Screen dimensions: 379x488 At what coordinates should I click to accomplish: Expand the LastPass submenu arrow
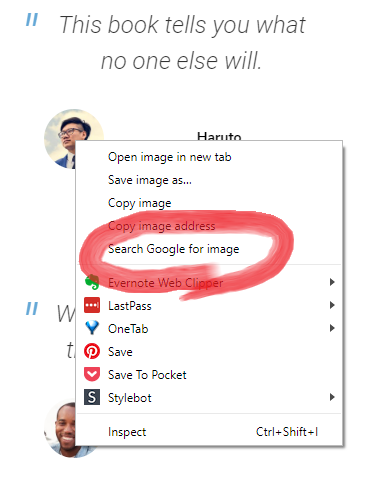point(332,305)
